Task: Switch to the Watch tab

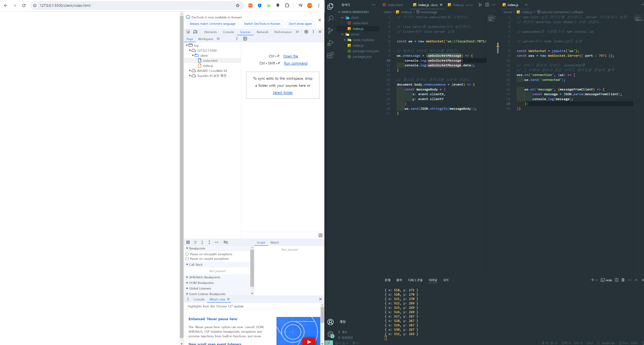Action: [x=274, y=242]
